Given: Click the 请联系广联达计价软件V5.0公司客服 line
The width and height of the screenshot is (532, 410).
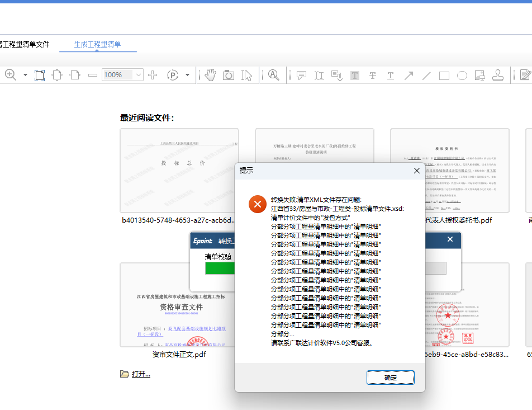Looking at the screenshot, I should click(322, 343).
